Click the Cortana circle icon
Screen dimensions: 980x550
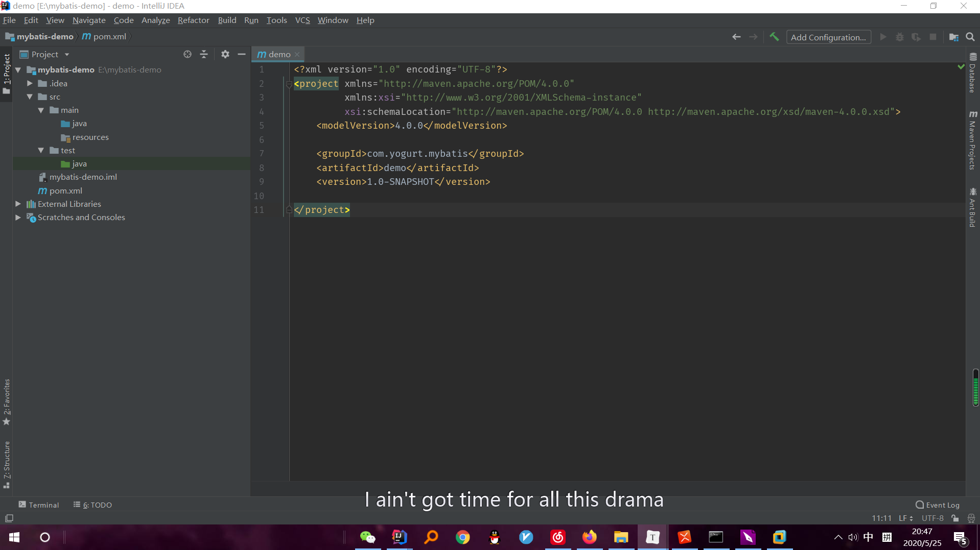45,537
